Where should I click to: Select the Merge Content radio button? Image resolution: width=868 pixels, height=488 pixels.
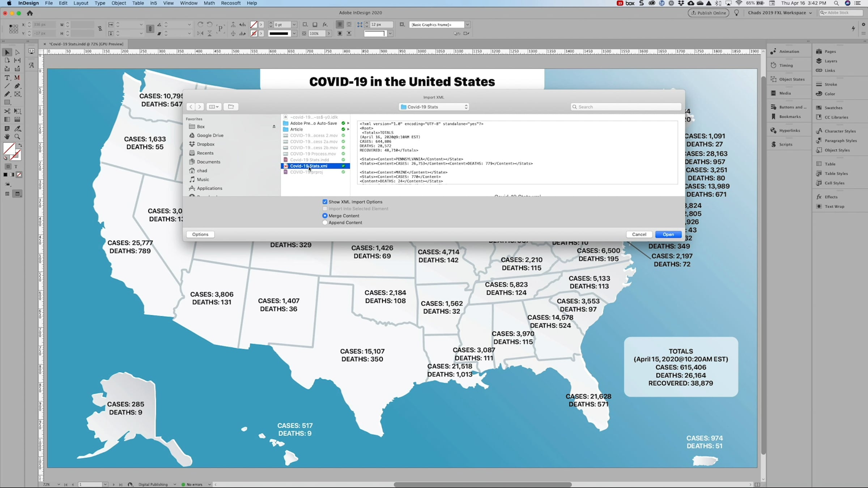point(325,216)
